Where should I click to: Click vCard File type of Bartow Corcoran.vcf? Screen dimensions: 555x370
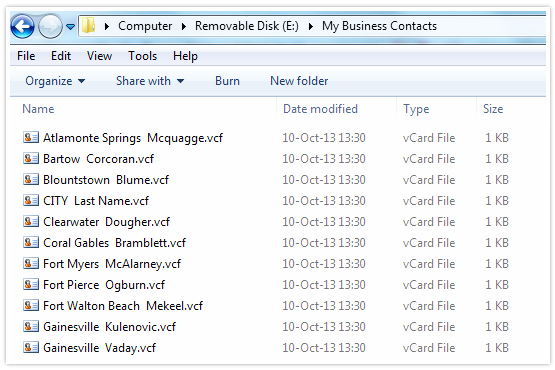(429, 159)
